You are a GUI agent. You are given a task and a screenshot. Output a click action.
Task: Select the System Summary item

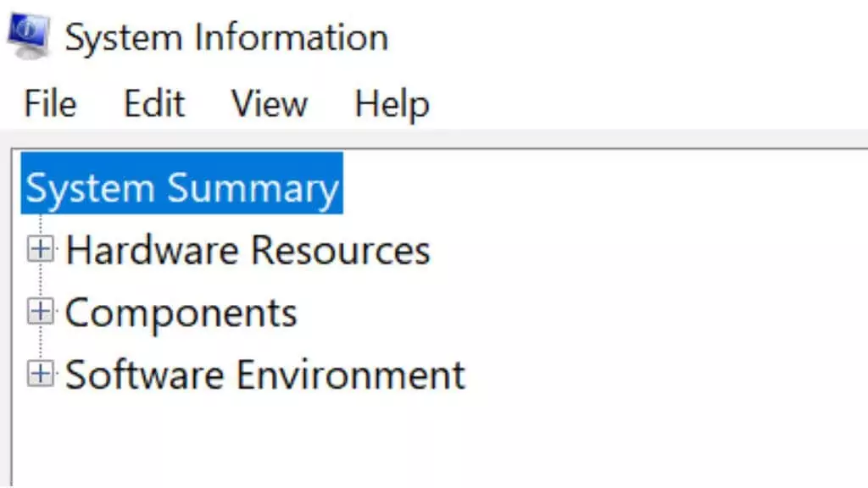click(182, 183)
